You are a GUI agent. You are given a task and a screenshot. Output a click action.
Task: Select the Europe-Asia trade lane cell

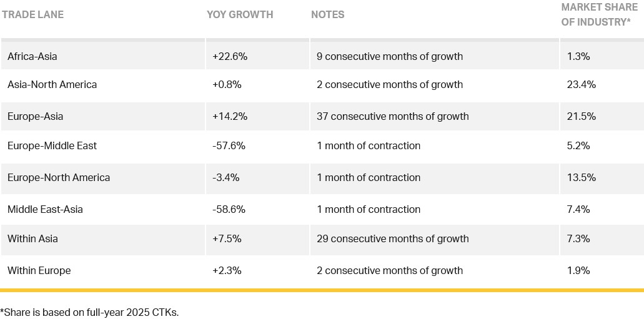[x=36, y=116]
